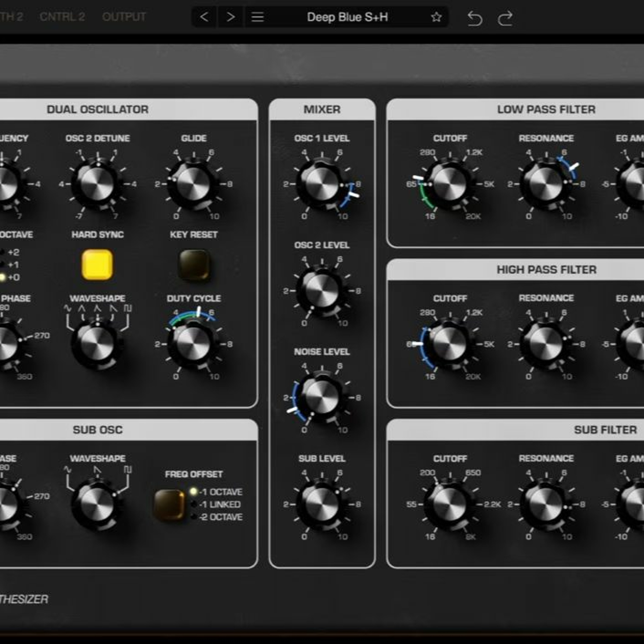
Task: Disable the yellow Hard Sync button
Action: point(97,265)
